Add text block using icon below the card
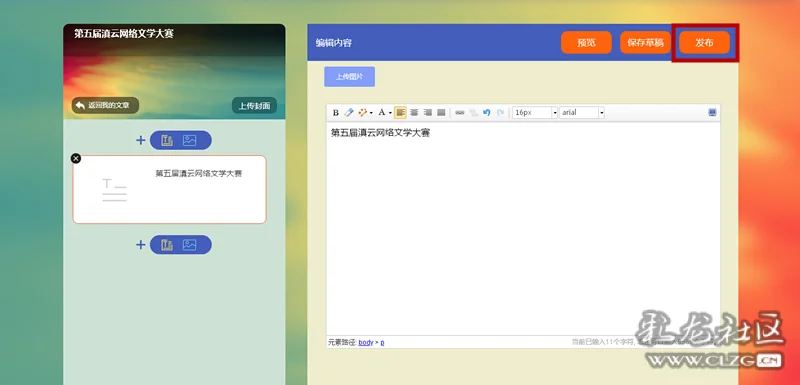Viewport: 800px width, 385px height. [167, 245]
